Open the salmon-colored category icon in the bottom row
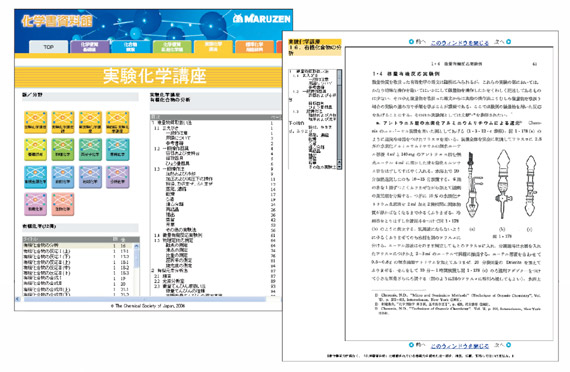Image resolution: width=570 pixels, height=372 pixels. pos(63,204)
